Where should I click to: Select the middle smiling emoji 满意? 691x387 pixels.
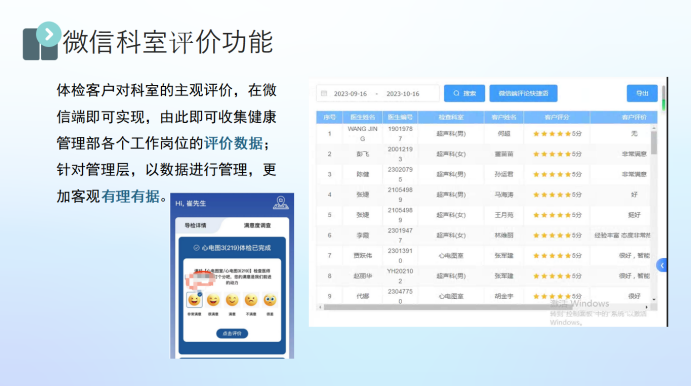click(232, 300)
